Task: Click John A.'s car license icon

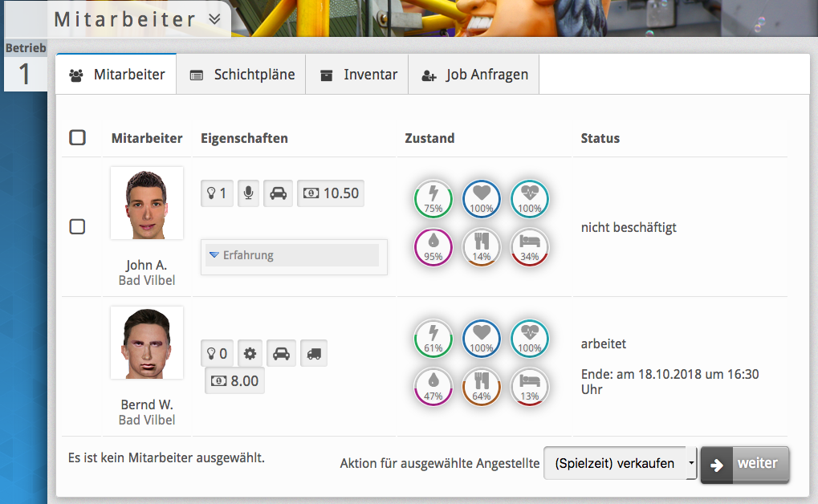Action: pos(278,193)
